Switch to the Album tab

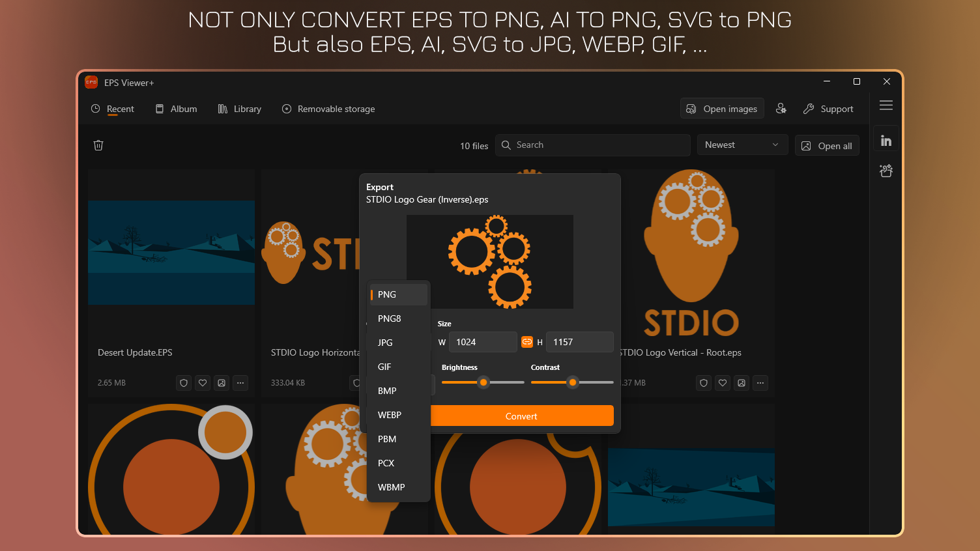(x=177, y=109)
